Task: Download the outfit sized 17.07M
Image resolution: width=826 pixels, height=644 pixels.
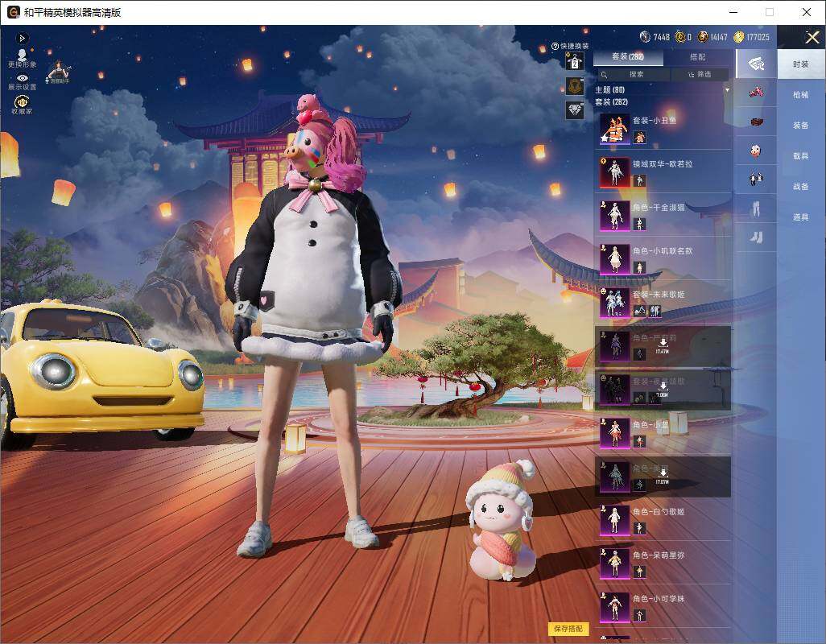Action: 663,476
